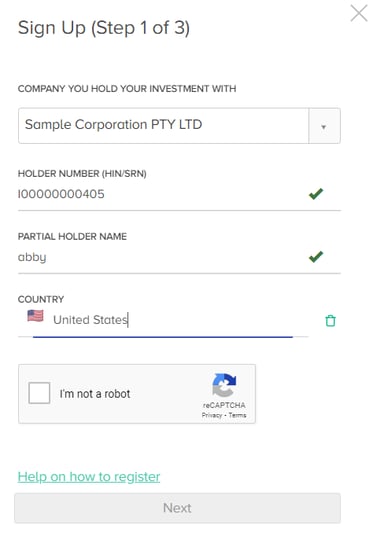Check the I'm not a robot checkbox

pos(39,393)
